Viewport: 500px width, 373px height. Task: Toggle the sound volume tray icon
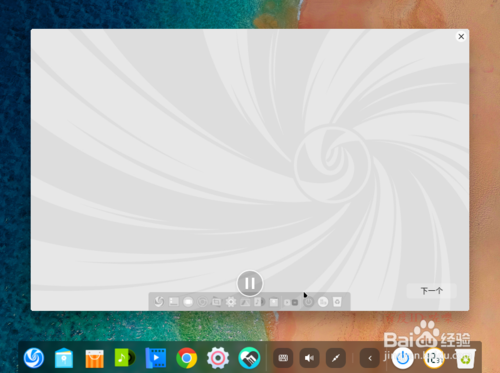[x=309, y=358]
